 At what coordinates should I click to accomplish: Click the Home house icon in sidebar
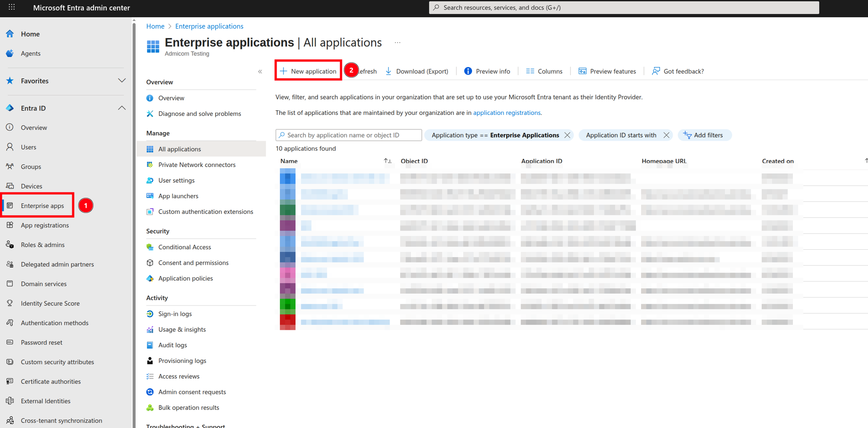coord(10,34)
